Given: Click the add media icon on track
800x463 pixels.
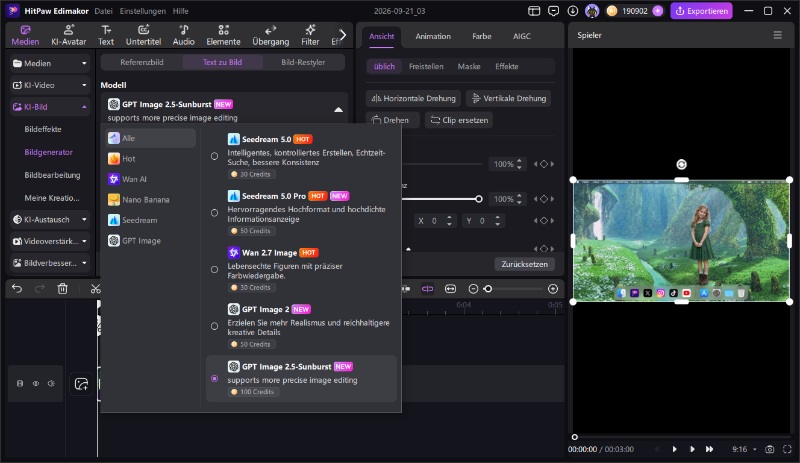Looking at the screenshot, I should [81, 384].
